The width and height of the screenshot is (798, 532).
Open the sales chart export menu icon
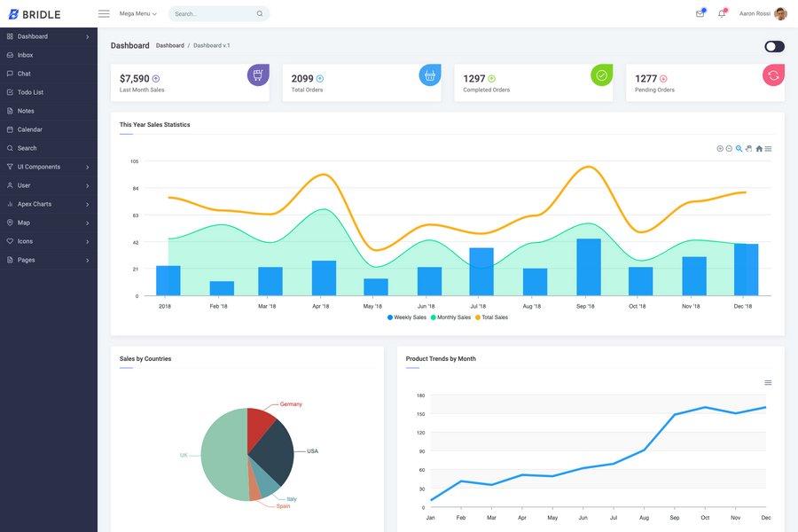coord(766,146)
